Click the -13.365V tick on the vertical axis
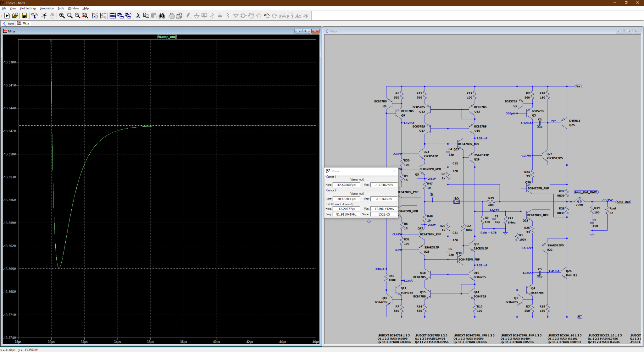This screenshot has height=352, width=644. (9, 269)
